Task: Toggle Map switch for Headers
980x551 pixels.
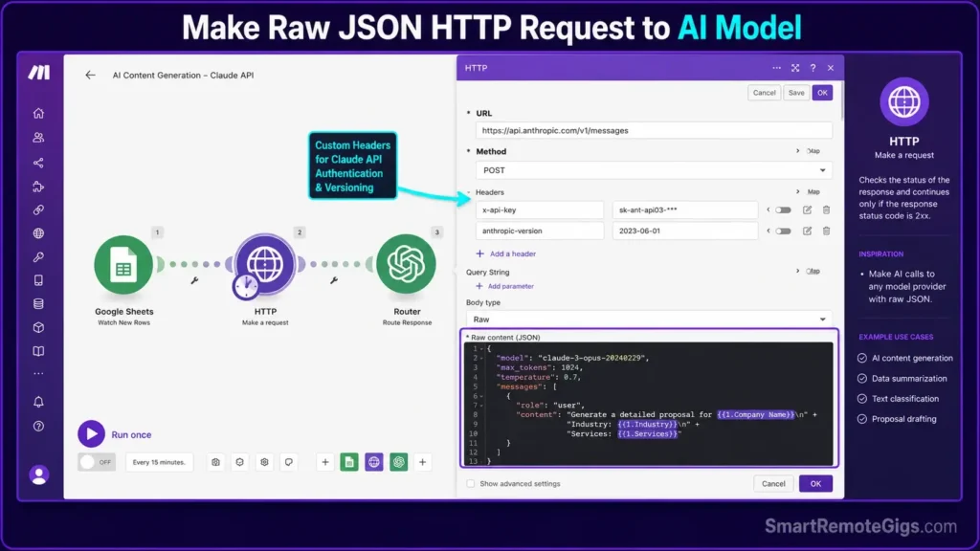Action: [813, 191]
